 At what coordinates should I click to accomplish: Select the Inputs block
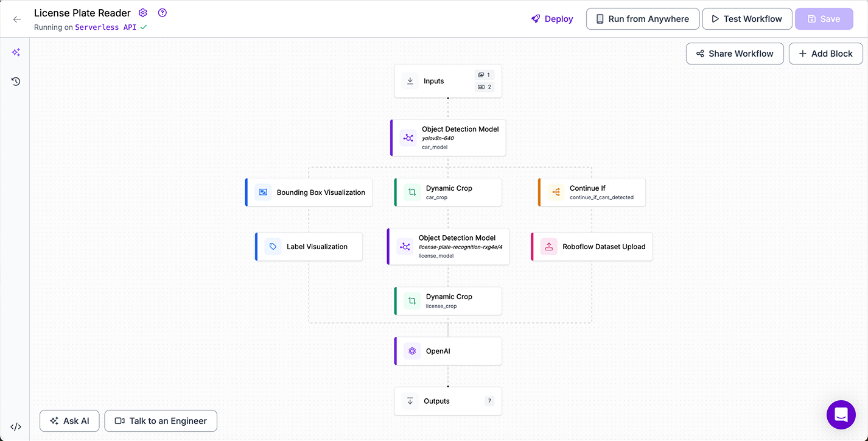pyautogui.click(x=447, y=81)
